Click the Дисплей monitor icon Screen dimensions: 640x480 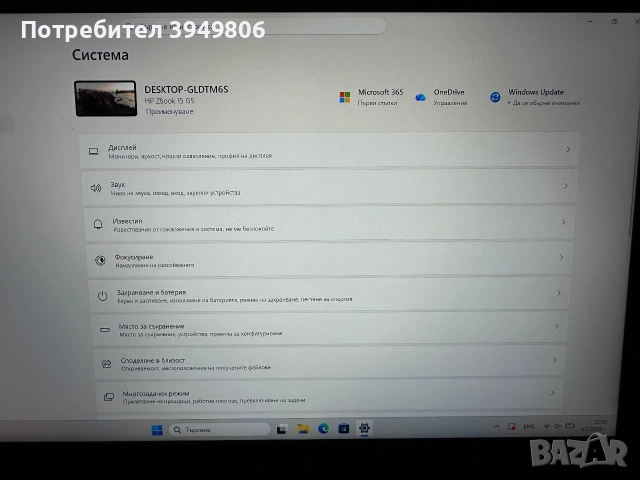point(93,151)
